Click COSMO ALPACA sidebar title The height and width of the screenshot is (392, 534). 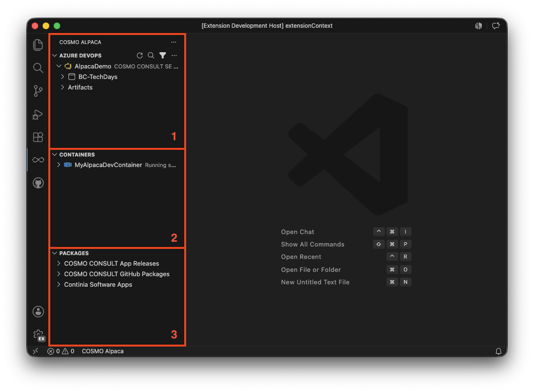click(80, 42)
